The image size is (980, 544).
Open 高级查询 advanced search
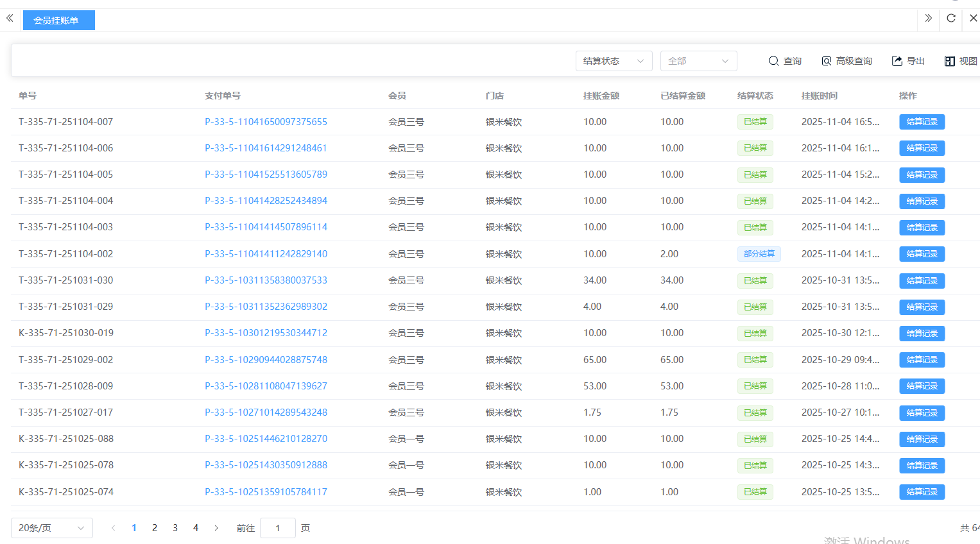[x=847, y=61]
